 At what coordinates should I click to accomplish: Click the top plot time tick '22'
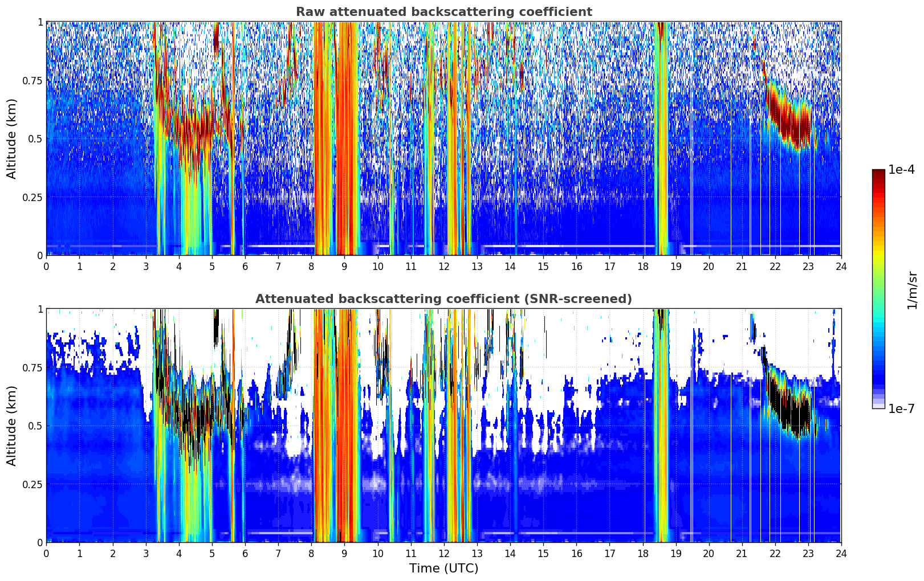775,267
